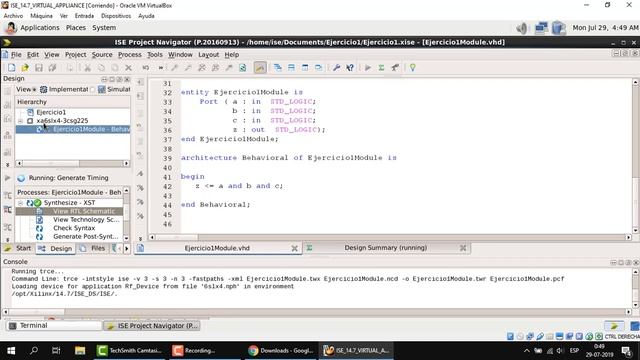Click line 42 'z <= a and b and c;'
The image size is (640, 360).
pos(239,186)
